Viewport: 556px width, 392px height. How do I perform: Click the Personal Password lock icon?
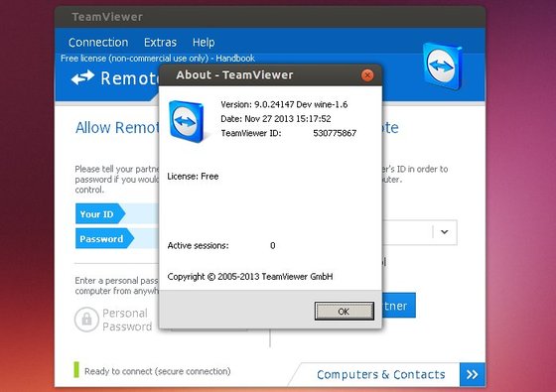click(86, 320)
